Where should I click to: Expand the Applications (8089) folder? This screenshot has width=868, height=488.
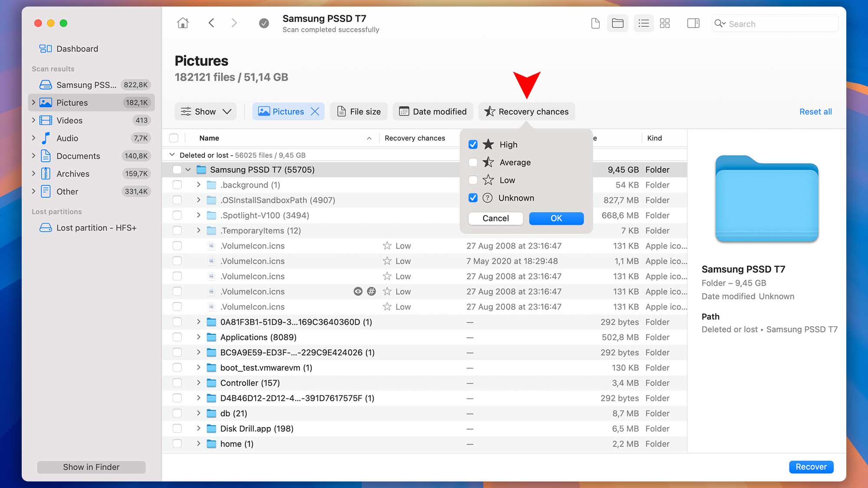(198, 337)
